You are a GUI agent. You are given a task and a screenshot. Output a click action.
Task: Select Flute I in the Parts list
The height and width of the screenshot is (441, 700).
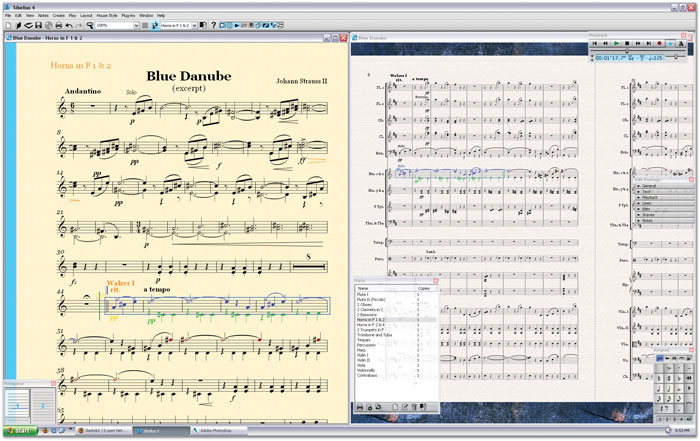coord(396,295)
